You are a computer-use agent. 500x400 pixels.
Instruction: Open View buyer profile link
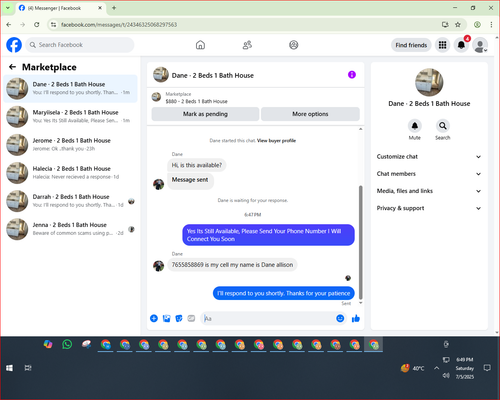tap(276, 141)
